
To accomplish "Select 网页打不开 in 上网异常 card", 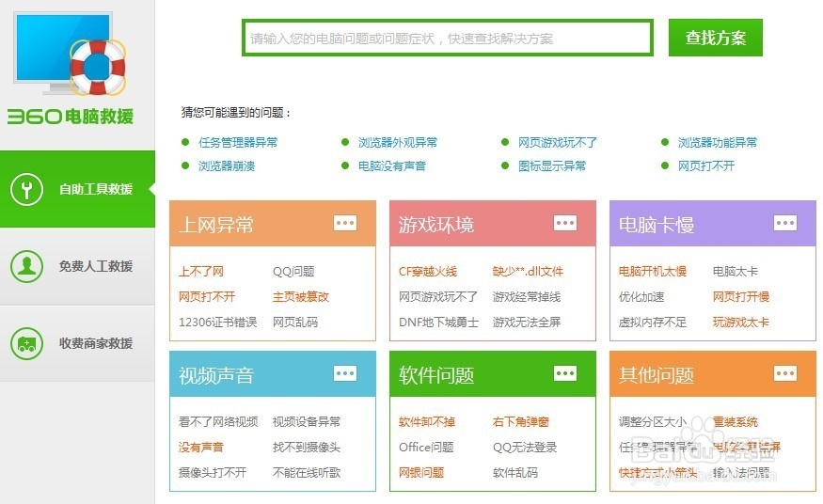I will tap(207, 297).
